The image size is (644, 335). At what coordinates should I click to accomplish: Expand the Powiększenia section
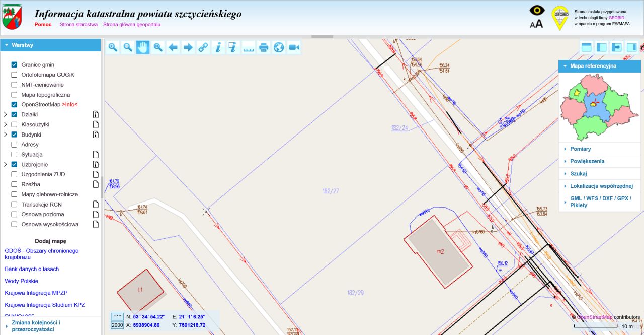[600, 161]
